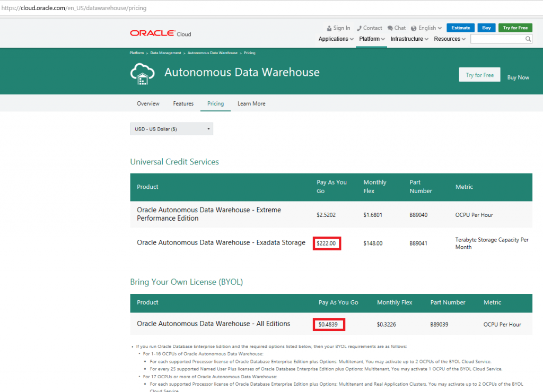
Task: Click the Sign In link
Action: [x=341, y=28]
